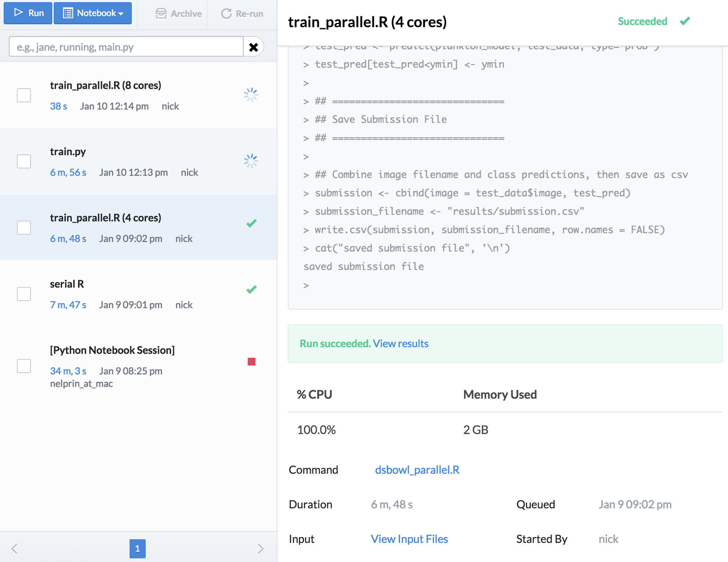This screenshot has width=728, height=562.
Task: Open the Python Notebook Session run
Action: tap(112, 350)
